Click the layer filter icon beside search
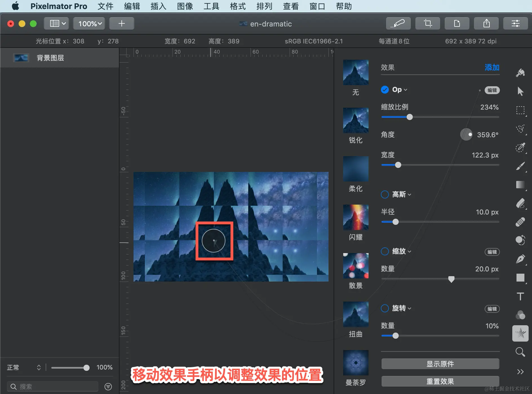The height and width of the screenshot is (394, 532). pyautogui.click(x=108, y=387)
